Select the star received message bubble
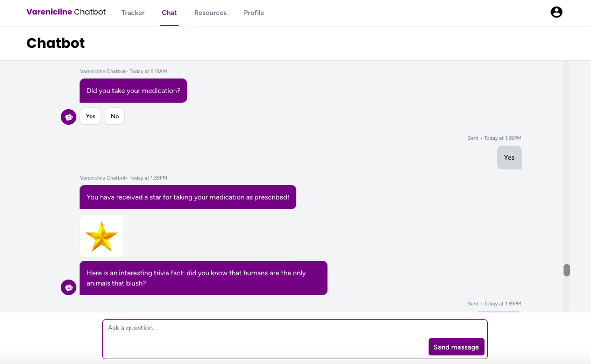This screenshot has width=591, height=364. [x=188, y=197]
